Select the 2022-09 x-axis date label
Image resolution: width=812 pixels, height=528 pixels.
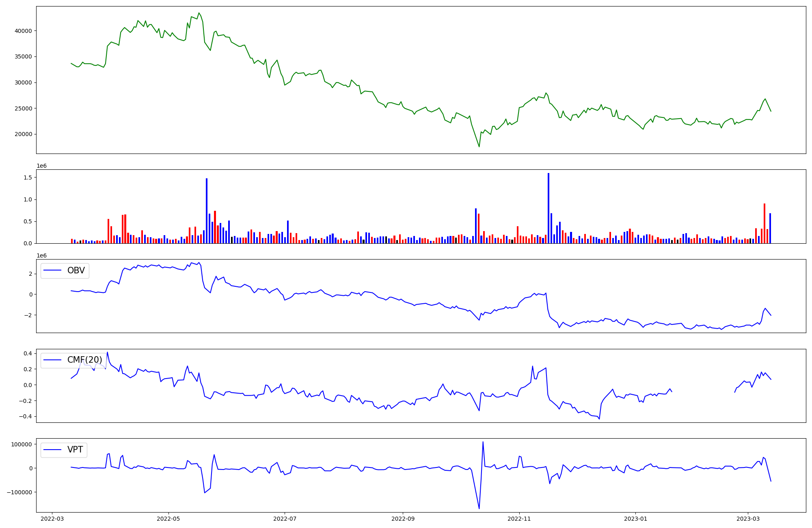pos(403,519)
